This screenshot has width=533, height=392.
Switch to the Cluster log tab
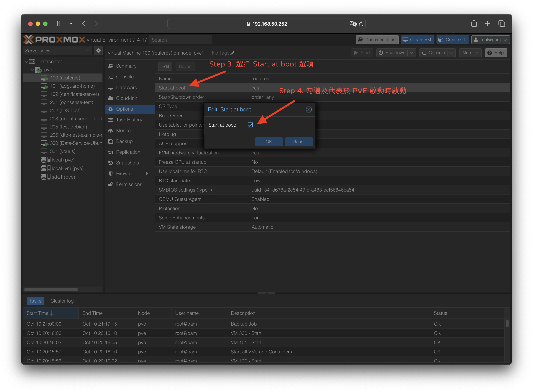click(x=62, y=301)
